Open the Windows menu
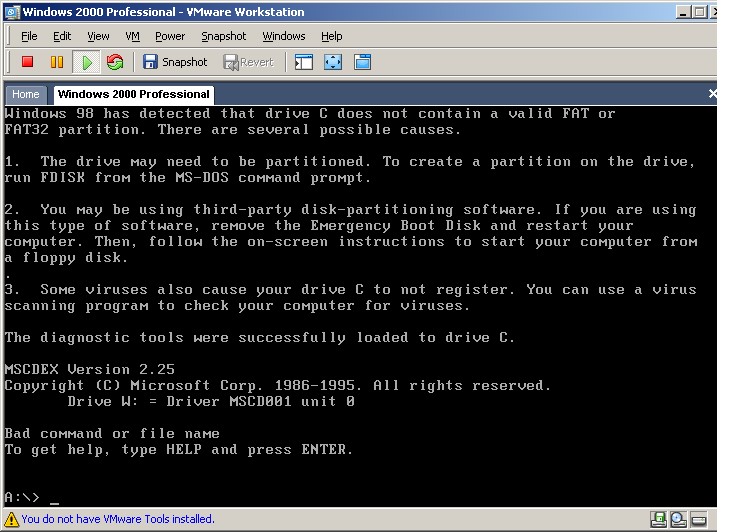The height and width of the screenshot is (532, 731). [283, 36]
